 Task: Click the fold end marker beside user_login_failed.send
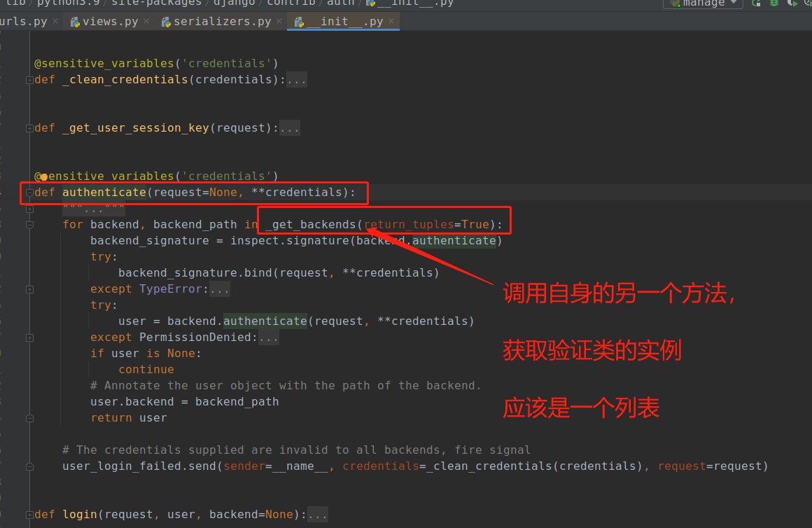coord(29,466)
